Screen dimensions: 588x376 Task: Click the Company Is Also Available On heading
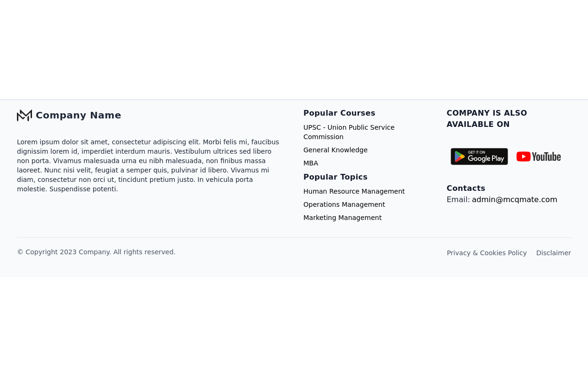tap(487, 118)
